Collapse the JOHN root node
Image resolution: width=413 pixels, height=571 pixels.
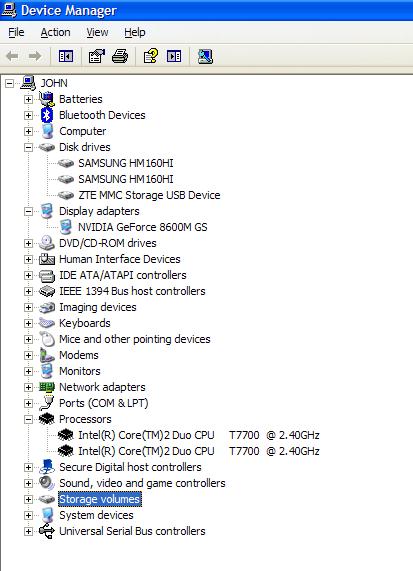click(9, 83)
